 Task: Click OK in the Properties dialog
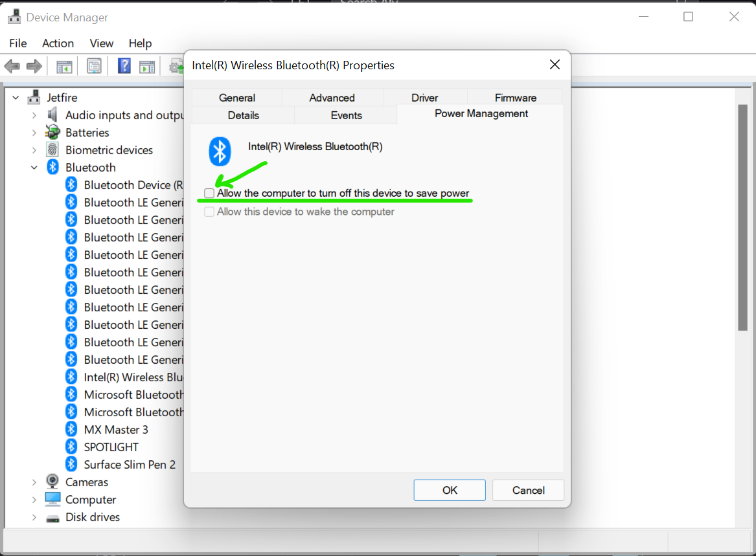[450, 490]
